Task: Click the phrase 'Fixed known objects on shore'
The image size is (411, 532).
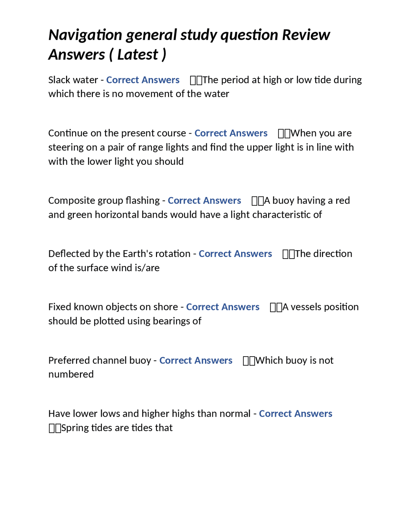Action: pos(113,307)
